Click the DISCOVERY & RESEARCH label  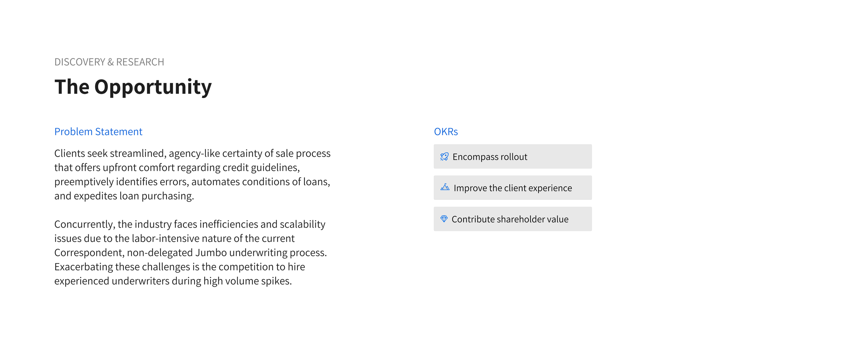(x=109, y=62)
